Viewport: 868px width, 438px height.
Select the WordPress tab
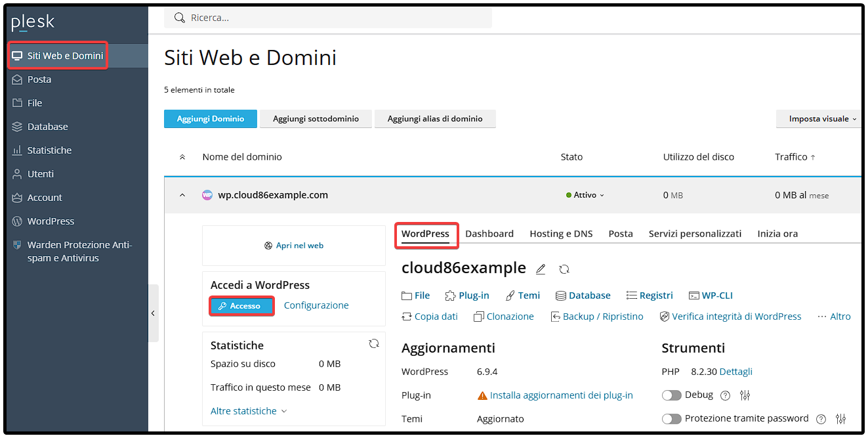pos(425,234)
